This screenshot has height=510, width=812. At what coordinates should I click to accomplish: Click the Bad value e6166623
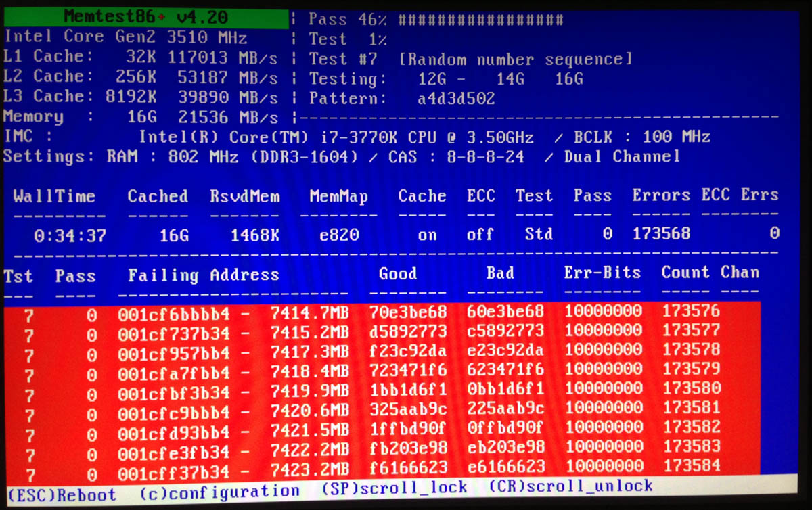click(x=505, y=468)
